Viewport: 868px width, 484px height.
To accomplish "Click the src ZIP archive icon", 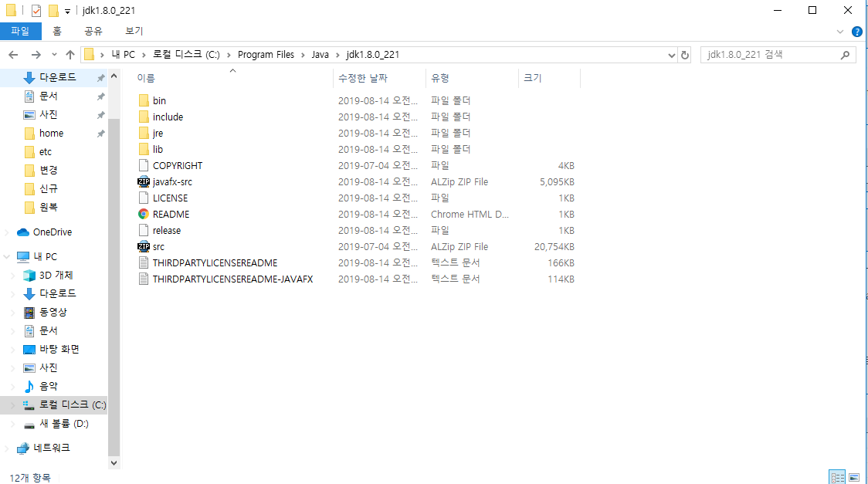I will point(144,247).
